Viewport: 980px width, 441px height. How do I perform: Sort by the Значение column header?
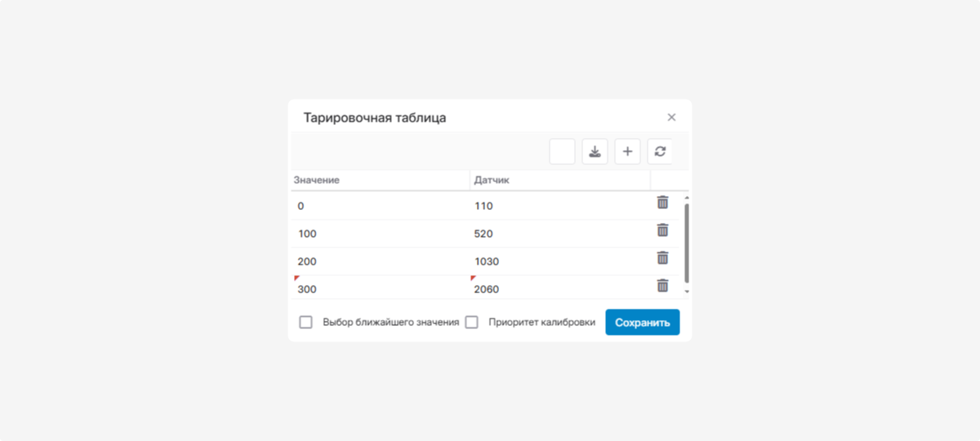coord(381,180)
